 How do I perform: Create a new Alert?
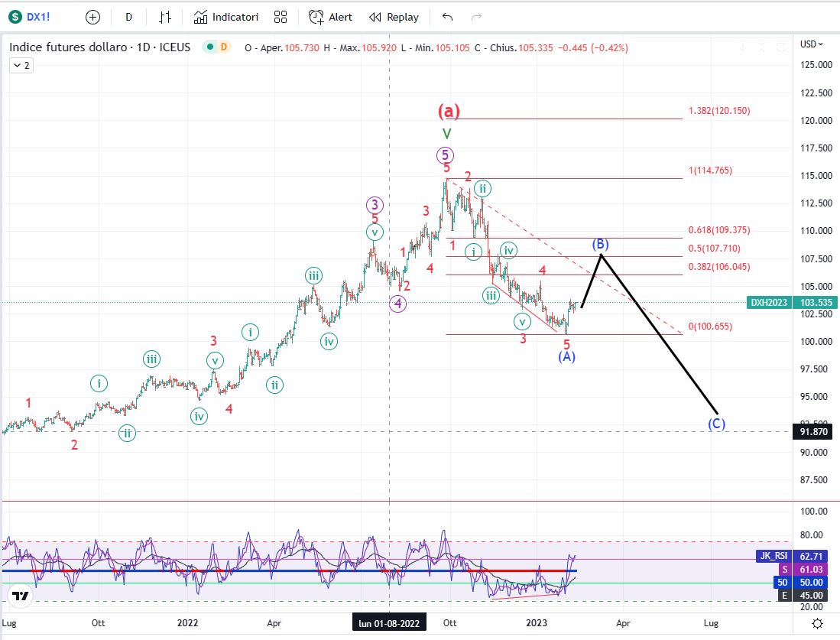click(x=330, y=17)
